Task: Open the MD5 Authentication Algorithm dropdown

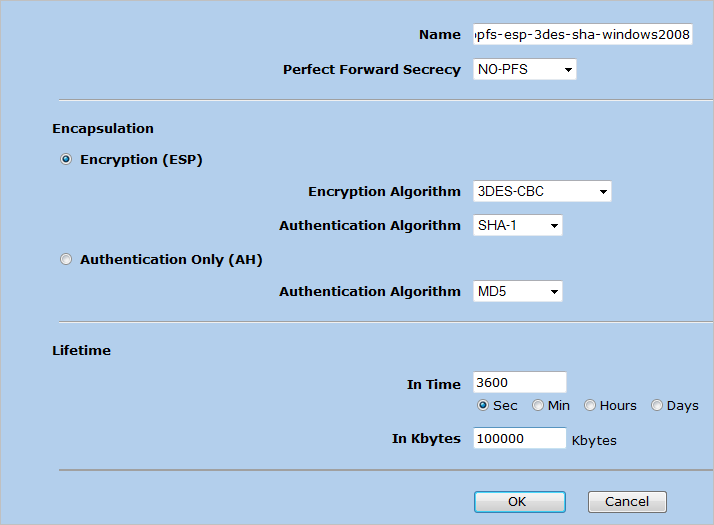Action: (x=517, y=292)
